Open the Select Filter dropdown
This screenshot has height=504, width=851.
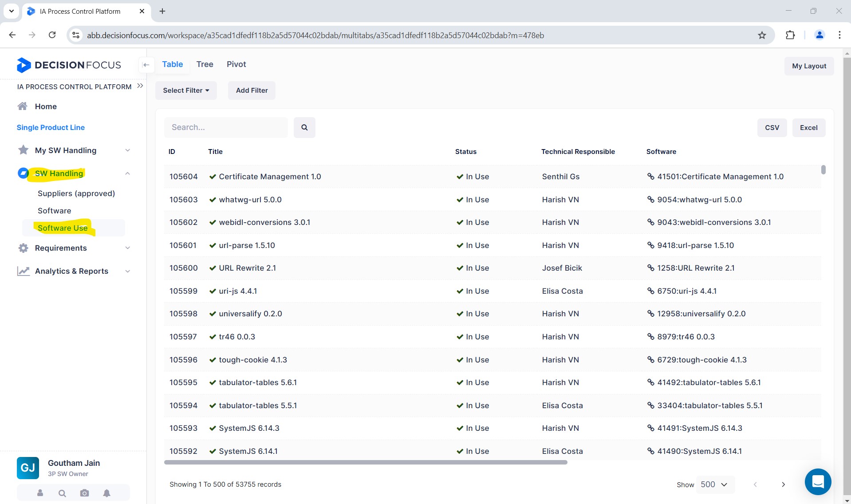(186, 91)
